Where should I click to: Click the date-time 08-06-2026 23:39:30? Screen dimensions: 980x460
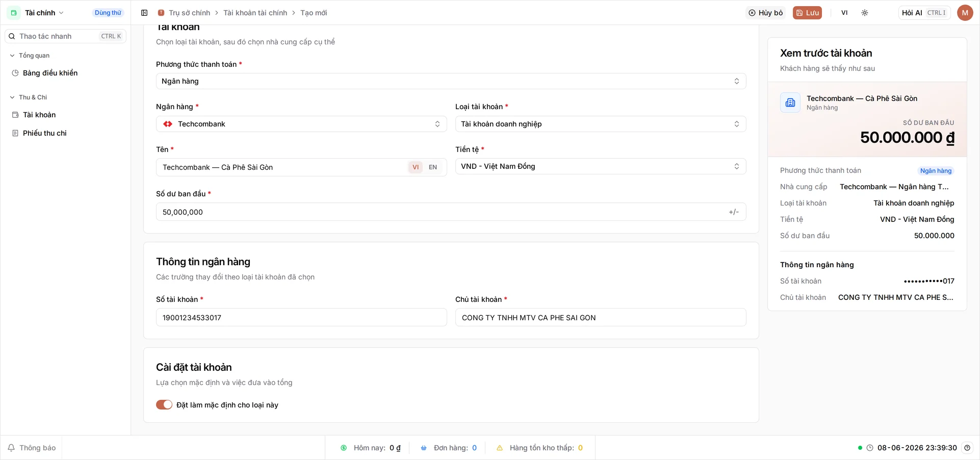917,448
